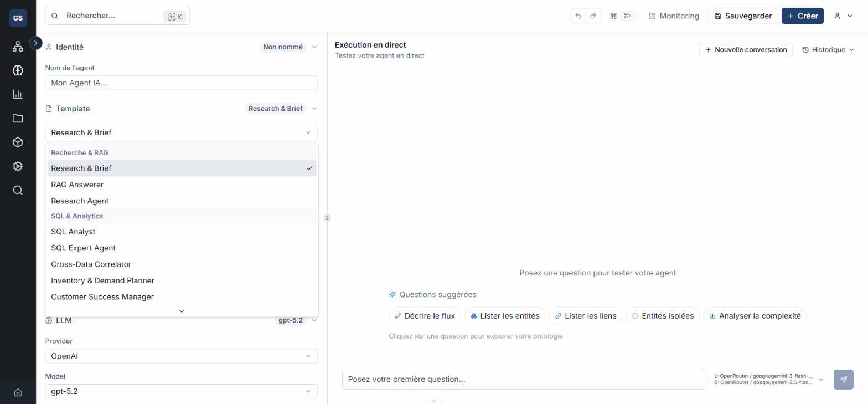Click the undo arrow icon
Screen dimensions: 868x404
click(x=578, y=16)
